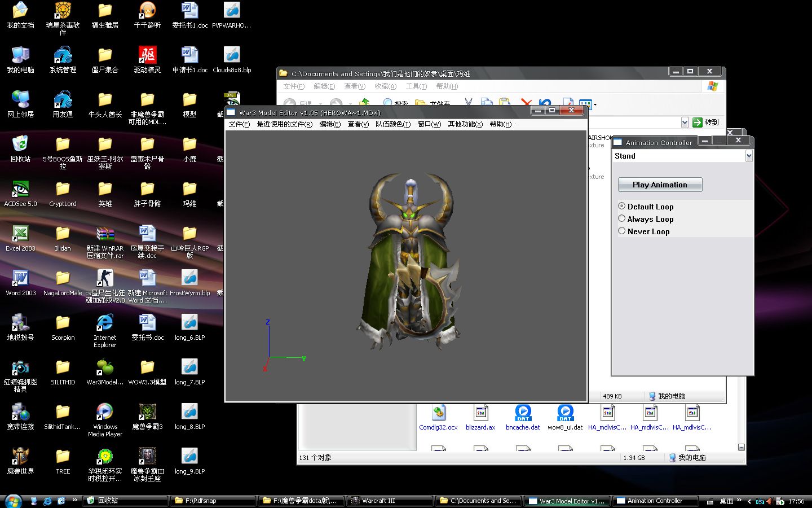
Task: Open the 其他功能(X) menu
Action: tap(465, 124)
